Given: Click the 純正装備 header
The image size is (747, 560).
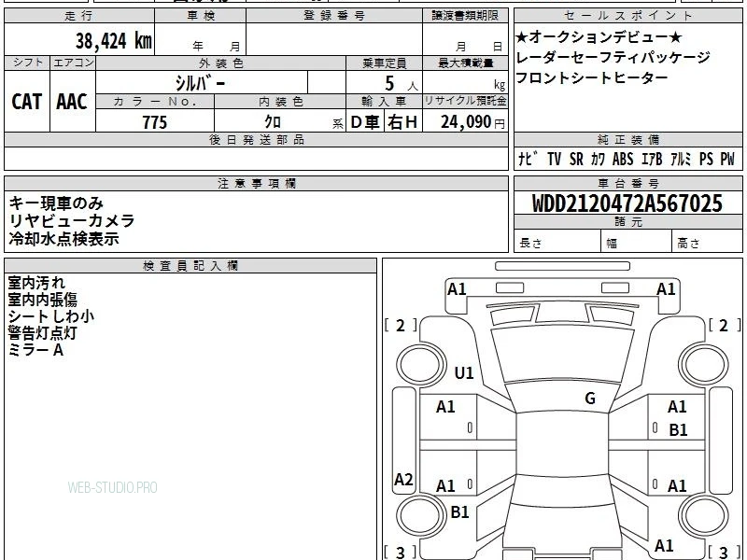Looking at the screenshot, I should pyautogui.click(x=627, y=139).
